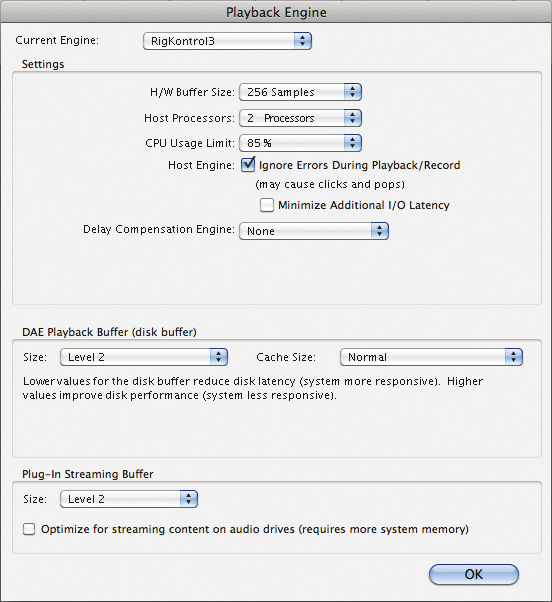Click stepper arrows on Cache Size selector

click(514, 357)
